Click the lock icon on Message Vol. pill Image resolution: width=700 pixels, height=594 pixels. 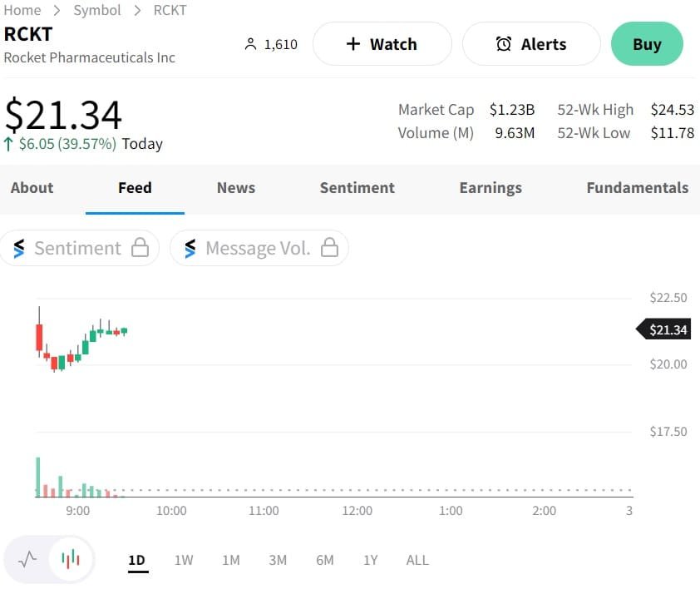pos(330,248)
